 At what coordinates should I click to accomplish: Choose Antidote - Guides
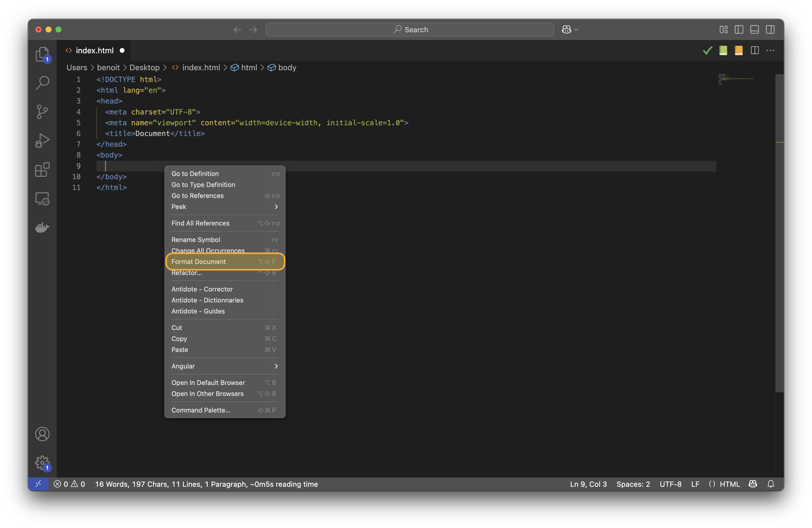tap(225, 311)
